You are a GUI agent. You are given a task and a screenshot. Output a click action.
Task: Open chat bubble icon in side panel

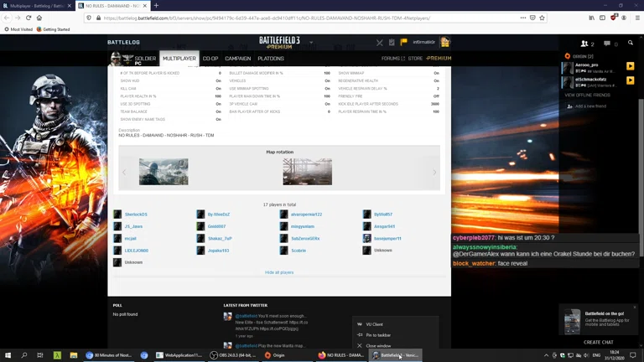(x=607, y=44)
